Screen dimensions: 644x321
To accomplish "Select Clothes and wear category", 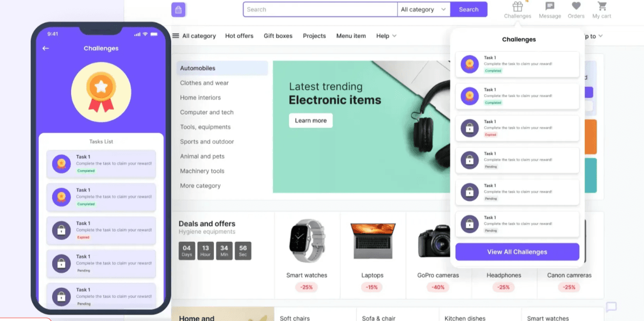I will [x=204, y=83].
